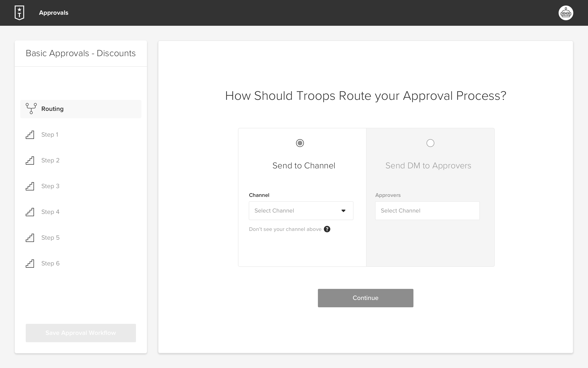This screenshot has width=588, height=368.
Task: Click the stairs icon beside Step 5
Action: click(x=30, y=238)
